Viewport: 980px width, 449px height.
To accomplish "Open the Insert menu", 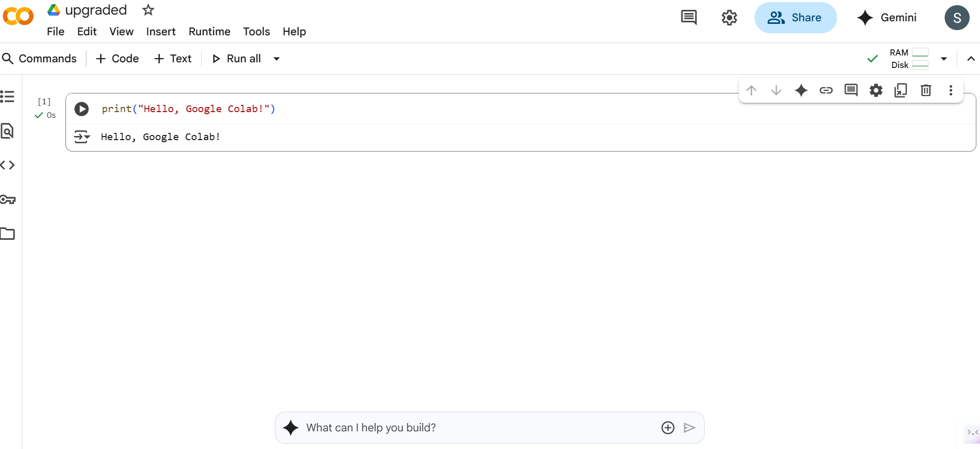I will (x=161, y=32).
